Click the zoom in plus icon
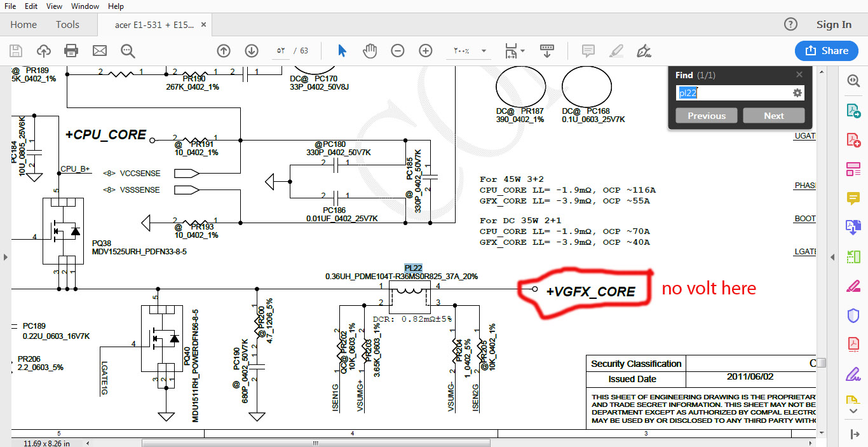 426,51
